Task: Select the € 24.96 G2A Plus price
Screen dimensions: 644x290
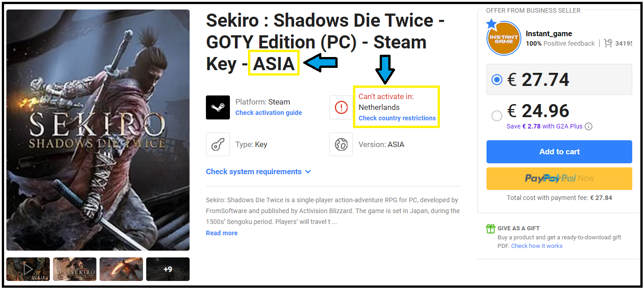Action: click(x=497, y=116)
